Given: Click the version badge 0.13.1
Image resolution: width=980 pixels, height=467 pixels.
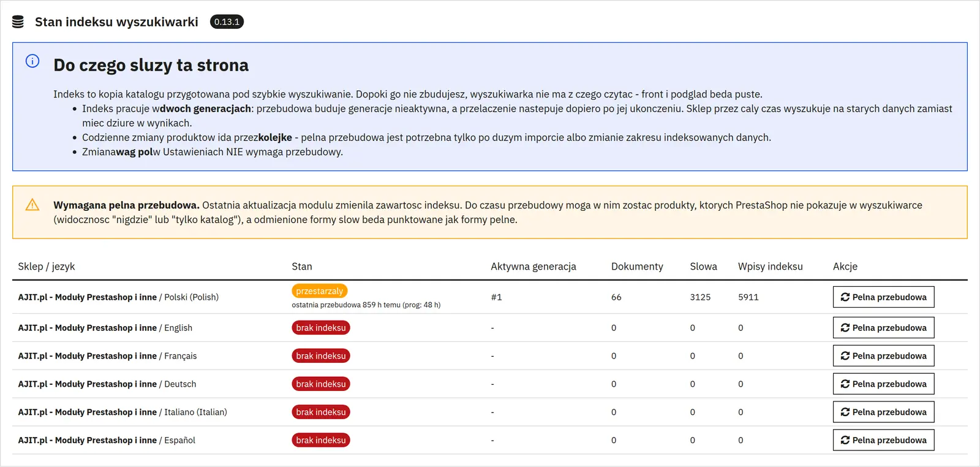Looking at the screenshot, I should click(227, 22).
